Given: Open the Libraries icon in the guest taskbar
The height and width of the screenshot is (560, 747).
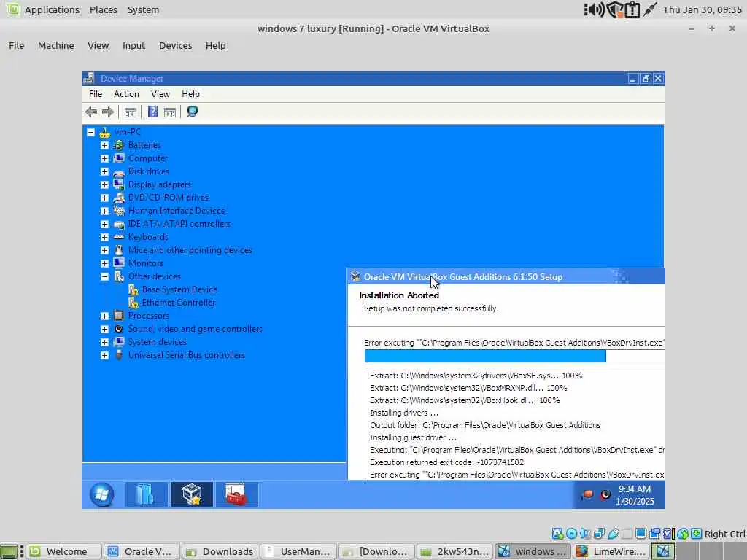Looking at the screenshot, I should coord(145,494).
